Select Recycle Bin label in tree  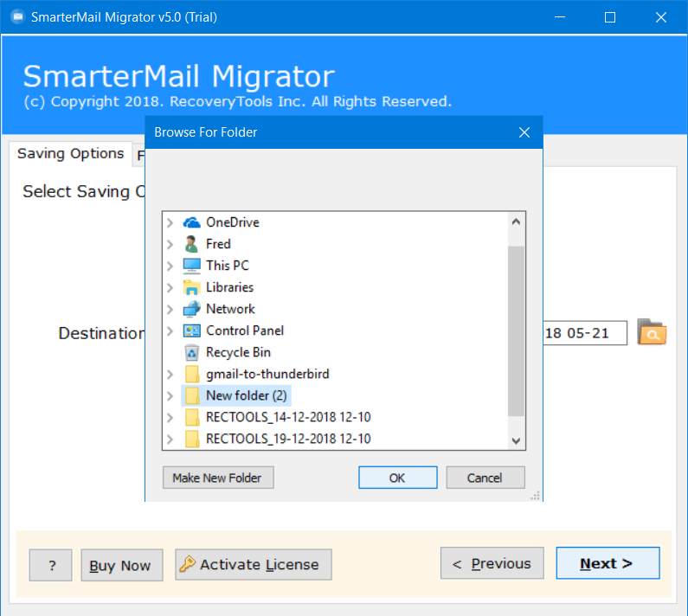tap(238, 352)
